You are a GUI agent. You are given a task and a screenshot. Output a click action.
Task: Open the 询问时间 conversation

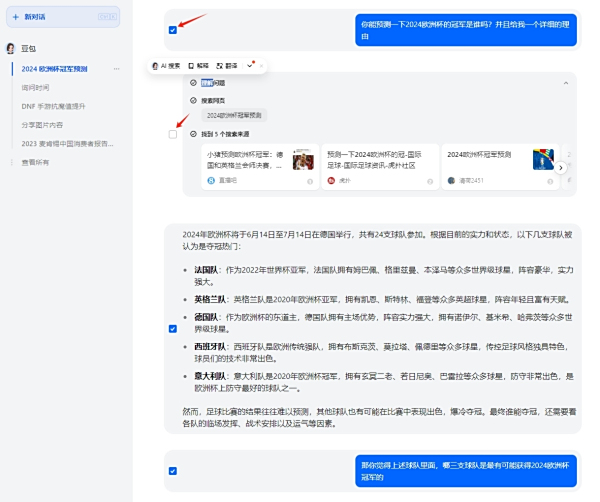[35, 88]
